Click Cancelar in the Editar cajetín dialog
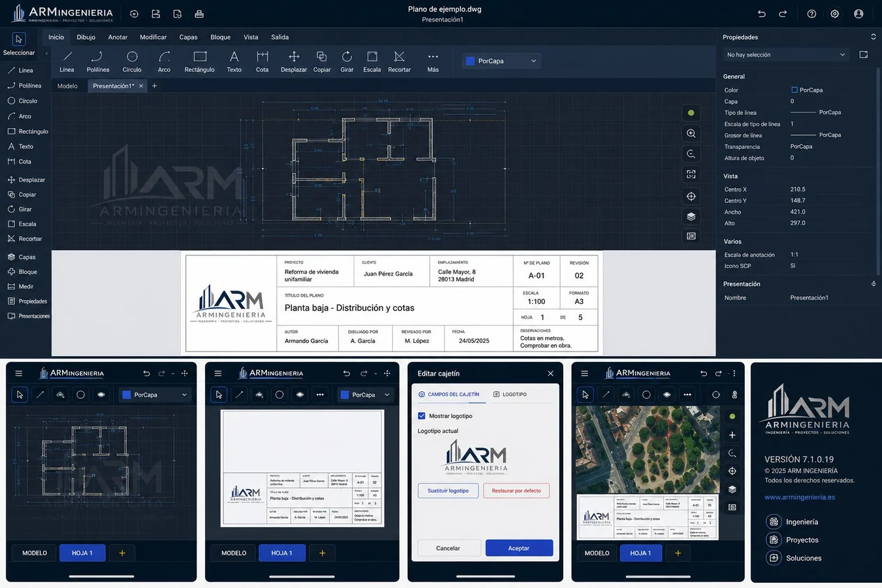Image resolution: width=882 pixels, height=588 pixels. [448, 548]
